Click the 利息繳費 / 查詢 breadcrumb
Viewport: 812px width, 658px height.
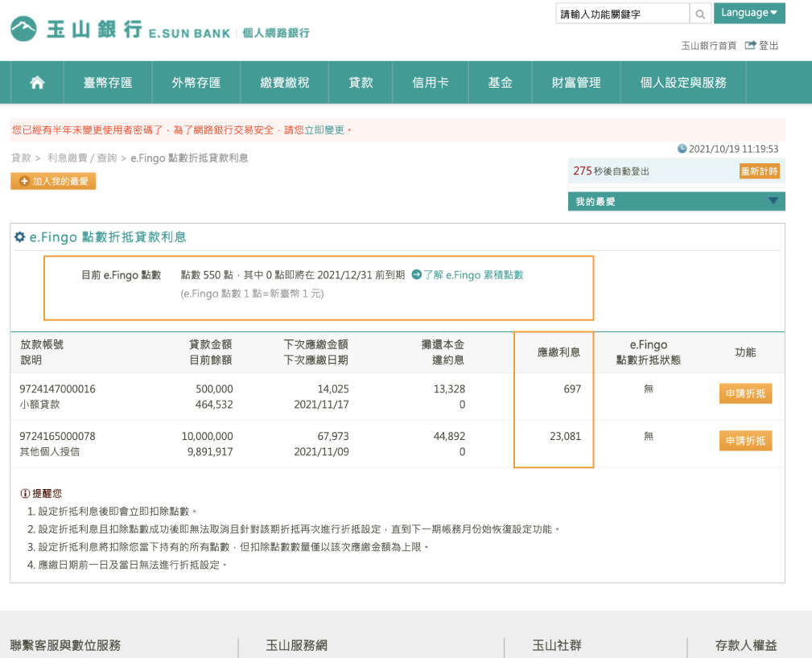point(82,158)
